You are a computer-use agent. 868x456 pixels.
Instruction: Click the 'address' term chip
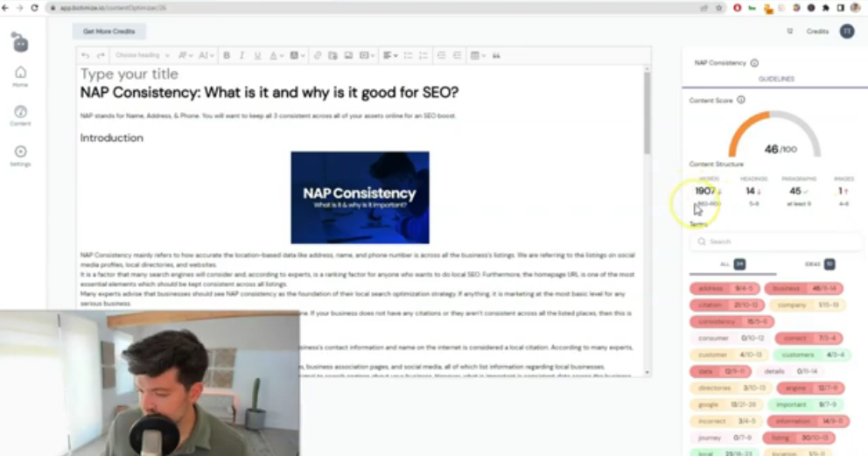pos(724,288)
